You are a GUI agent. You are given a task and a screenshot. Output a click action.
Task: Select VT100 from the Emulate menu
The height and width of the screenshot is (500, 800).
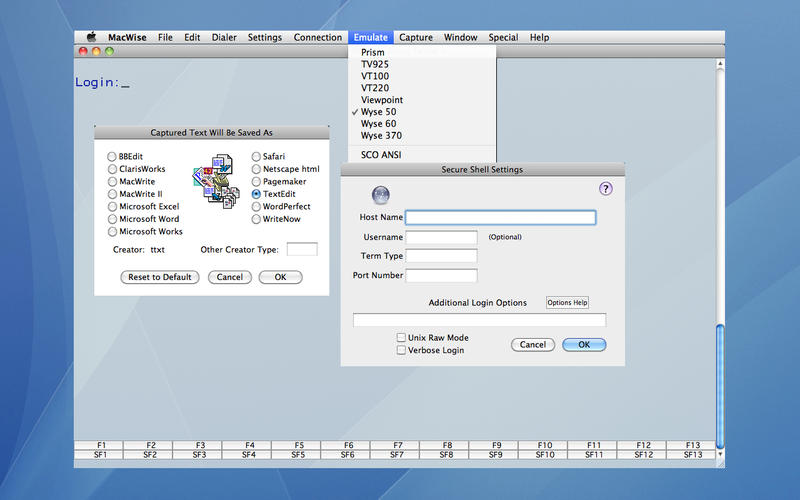click(x=422, y=76)
